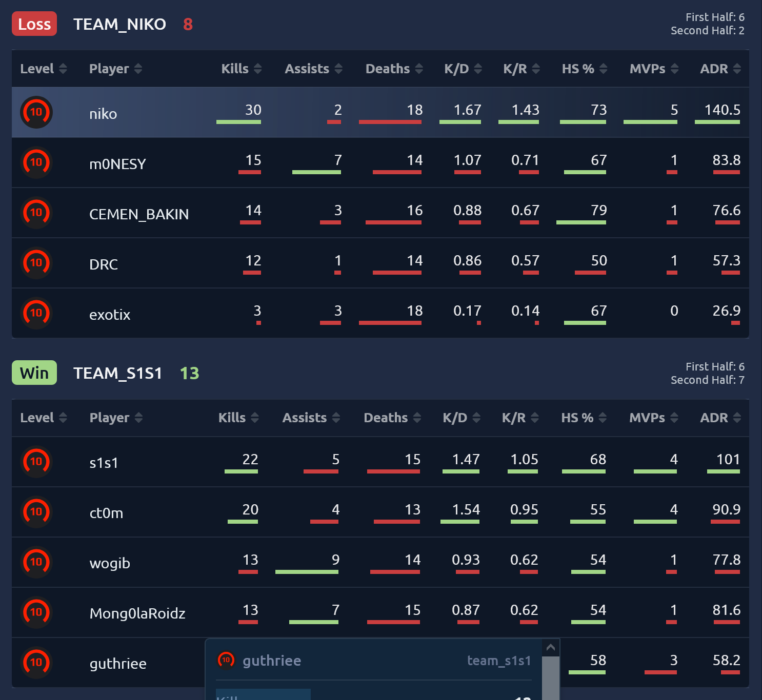Click ct0m's level 10 badge

coord(36,512)
